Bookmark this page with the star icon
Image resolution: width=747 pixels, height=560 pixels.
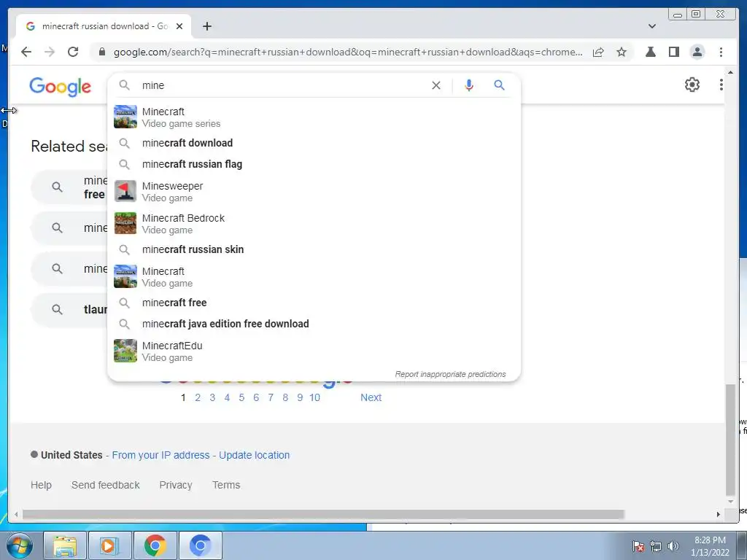[622, 52]
